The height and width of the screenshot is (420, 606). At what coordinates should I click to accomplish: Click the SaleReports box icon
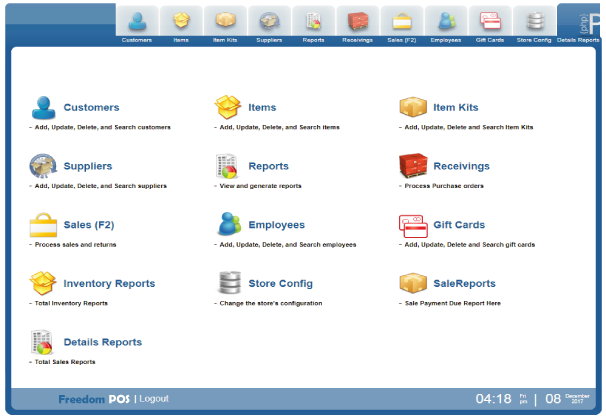click(413, 283)
